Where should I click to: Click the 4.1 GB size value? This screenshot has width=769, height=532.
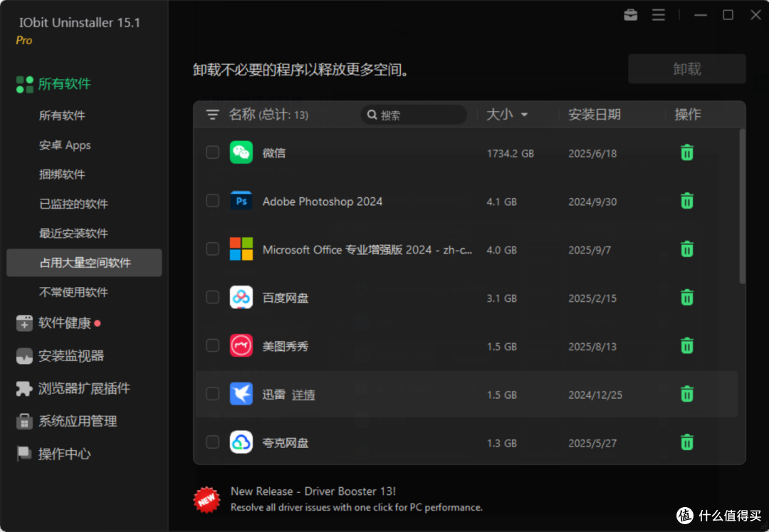(501, 202)
